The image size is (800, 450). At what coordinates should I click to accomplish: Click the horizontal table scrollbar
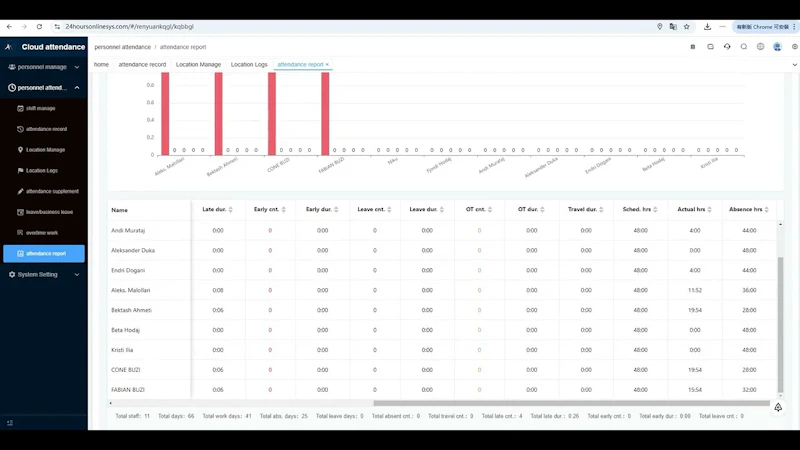click(571, 403)
